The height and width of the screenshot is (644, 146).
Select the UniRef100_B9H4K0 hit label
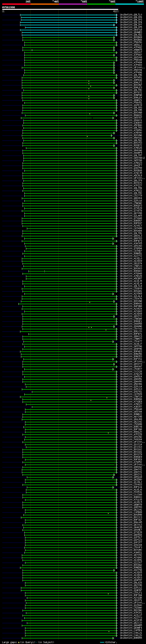(131, 271)
